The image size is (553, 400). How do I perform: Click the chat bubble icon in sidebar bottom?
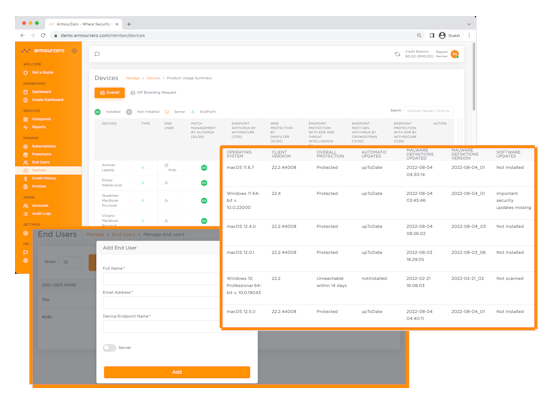pos(25,252)
